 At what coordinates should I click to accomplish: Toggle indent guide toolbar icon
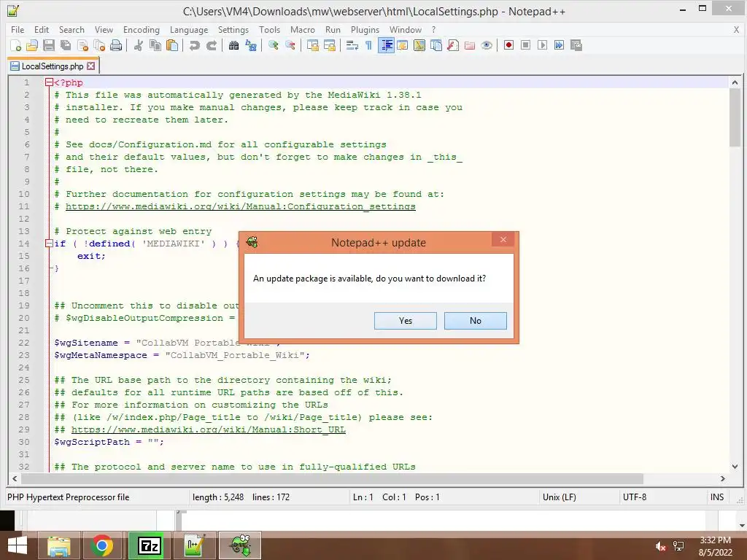386,45
